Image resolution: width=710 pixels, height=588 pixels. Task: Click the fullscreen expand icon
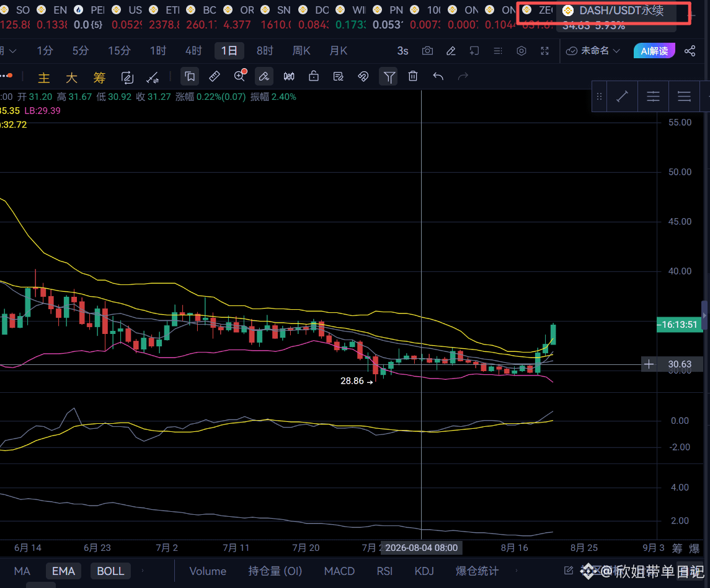pos(544,51)
